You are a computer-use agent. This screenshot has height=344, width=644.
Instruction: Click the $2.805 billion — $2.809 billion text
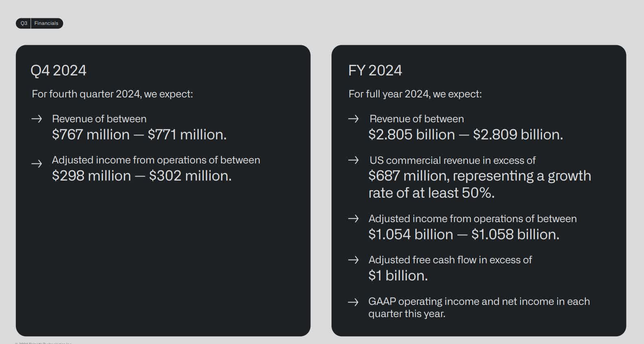[x=465, y=135]
